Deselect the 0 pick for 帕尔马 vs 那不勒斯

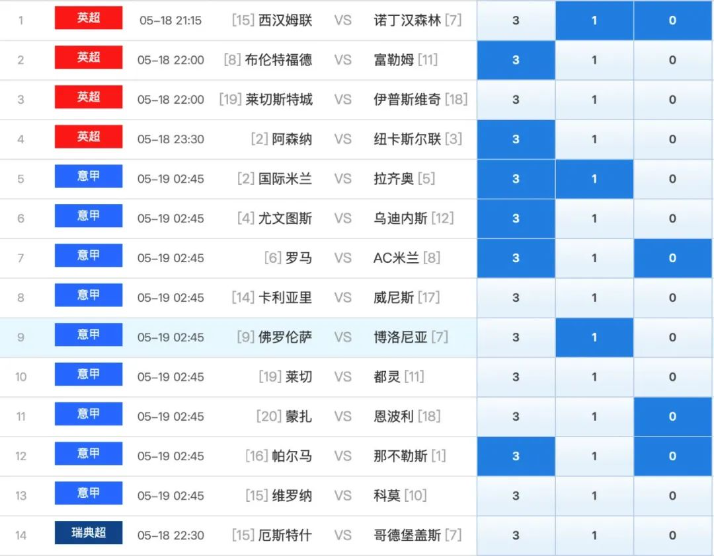(673, 456)
